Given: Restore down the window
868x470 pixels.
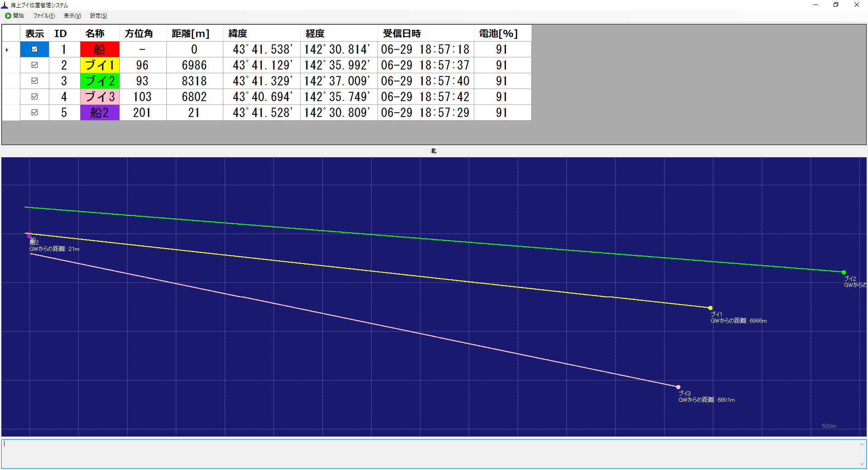Looking at the screenshot, I should [x=836, y=5].
